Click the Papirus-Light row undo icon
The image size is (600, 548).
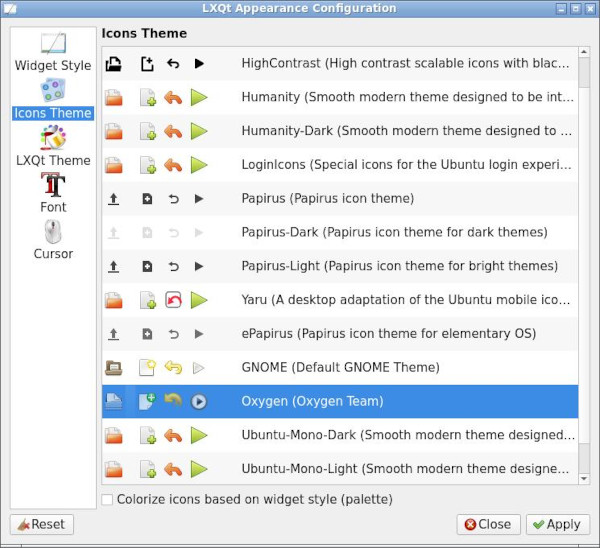(173, 266)
